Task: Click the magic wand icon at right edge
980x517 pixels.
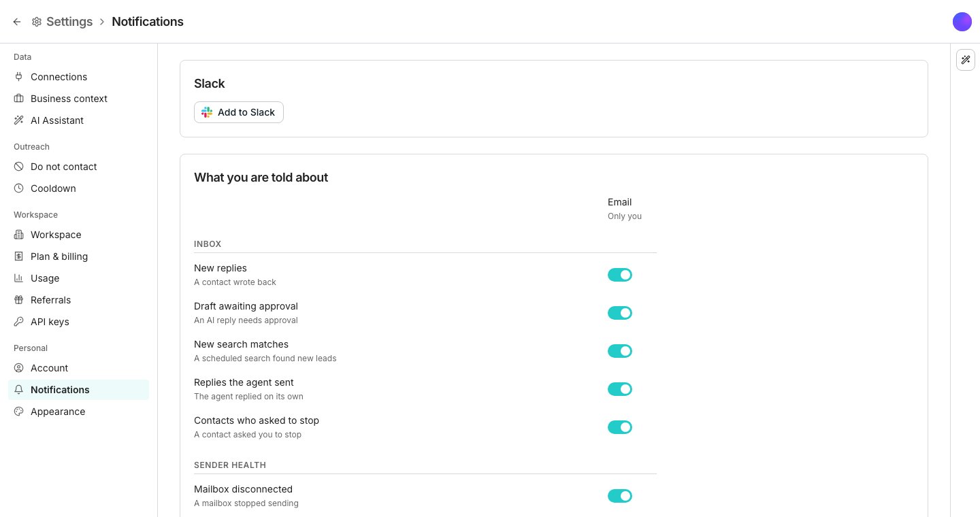Action: click(966, 60)
